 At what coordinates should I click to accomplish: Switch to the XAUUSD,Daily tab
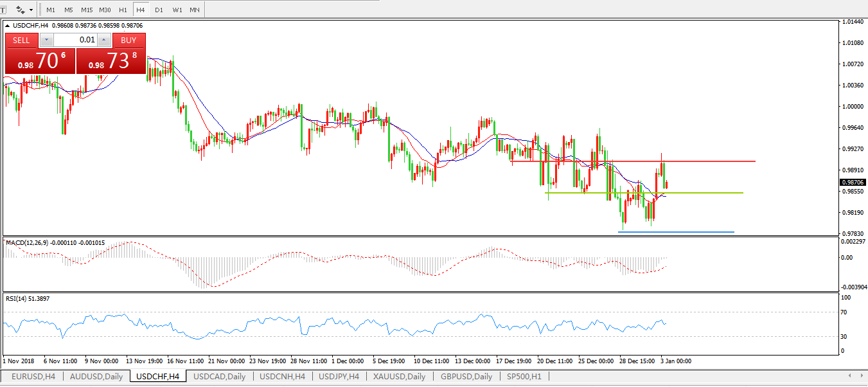tap(399, 376)
